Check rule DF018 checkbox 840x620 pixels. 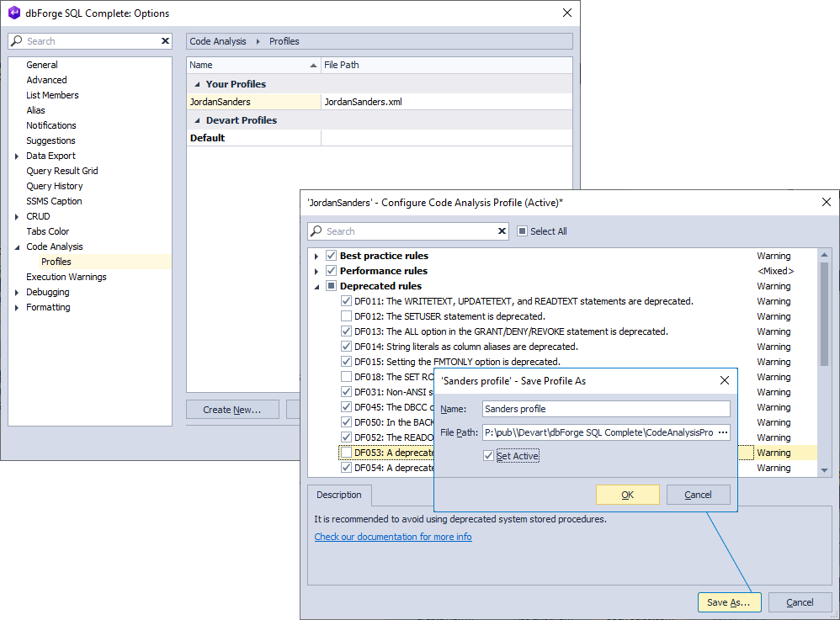click(346, 376)
